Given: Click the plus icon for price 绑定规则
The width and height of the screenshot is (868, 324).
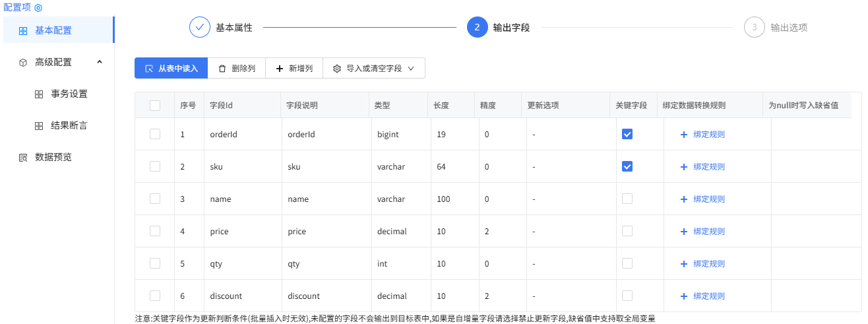Looking at the screenshot, I should (x=684, y=232).
